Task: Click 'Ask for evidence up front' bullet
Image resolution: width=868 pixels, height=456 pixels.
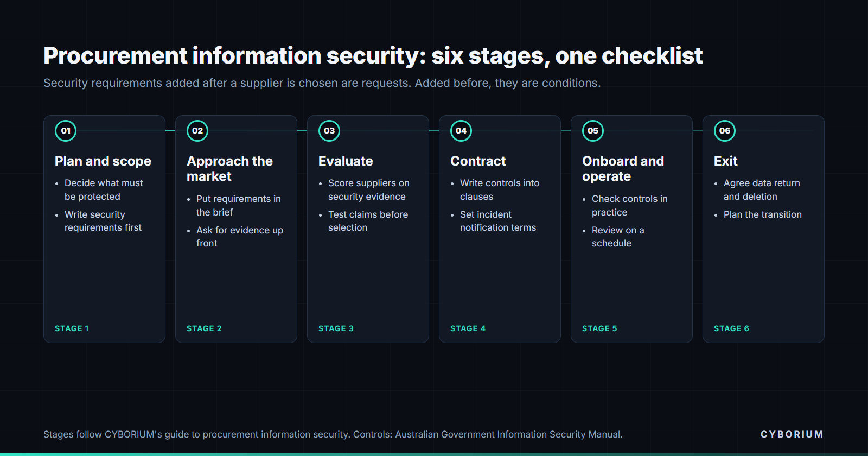Action: tap(240, 237)
